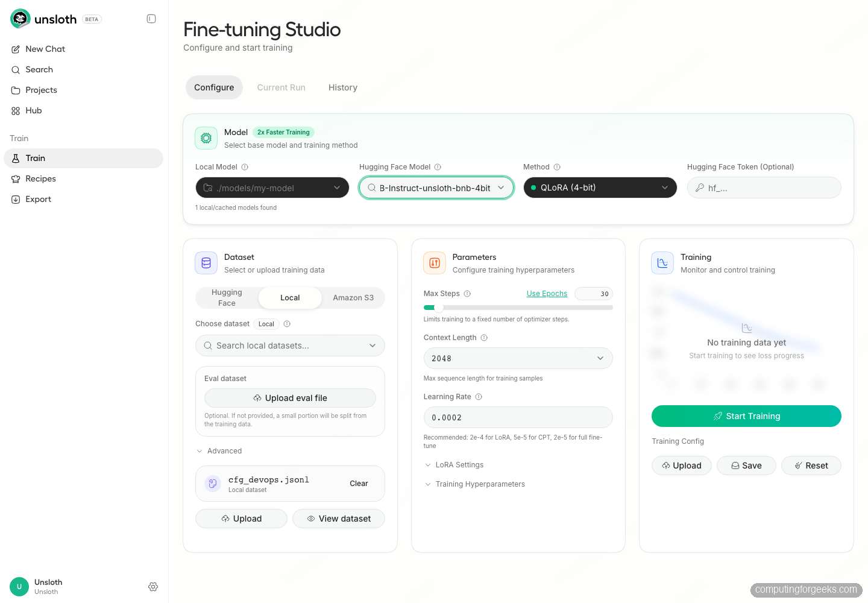Open New Chat from the sidebar
This screenshot has height=603, width=868.
point(83,49)
